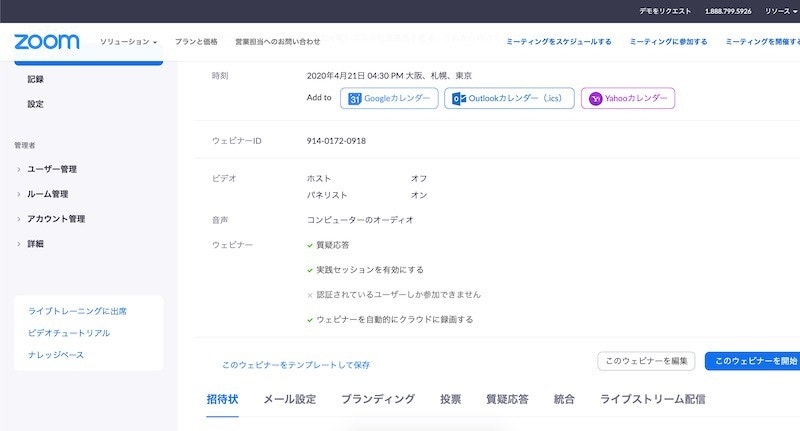The image size is (800, 431).
Task: Save this webinar as a template
Action: tap(296, 365)
